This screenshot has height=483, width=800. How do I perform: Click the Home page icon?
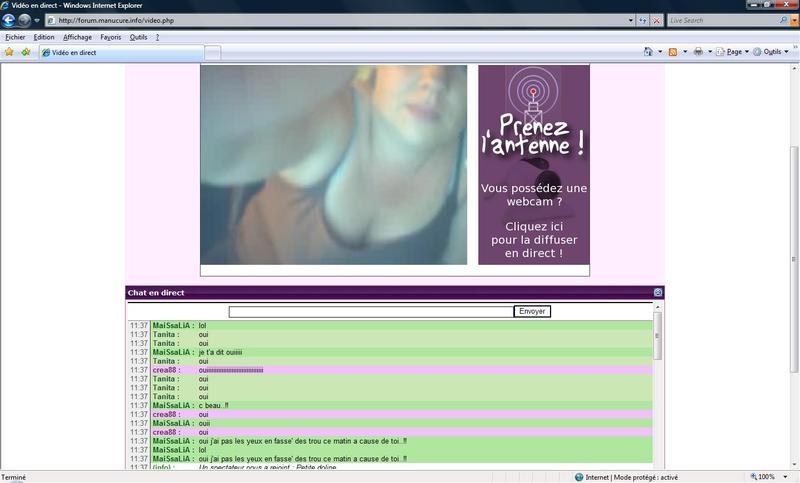[x=648, y=52]
